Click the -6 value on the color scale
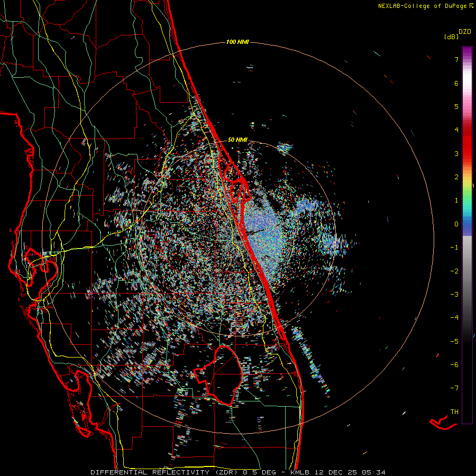The width and height of the screenshot is (476, 476). [454, 364]
